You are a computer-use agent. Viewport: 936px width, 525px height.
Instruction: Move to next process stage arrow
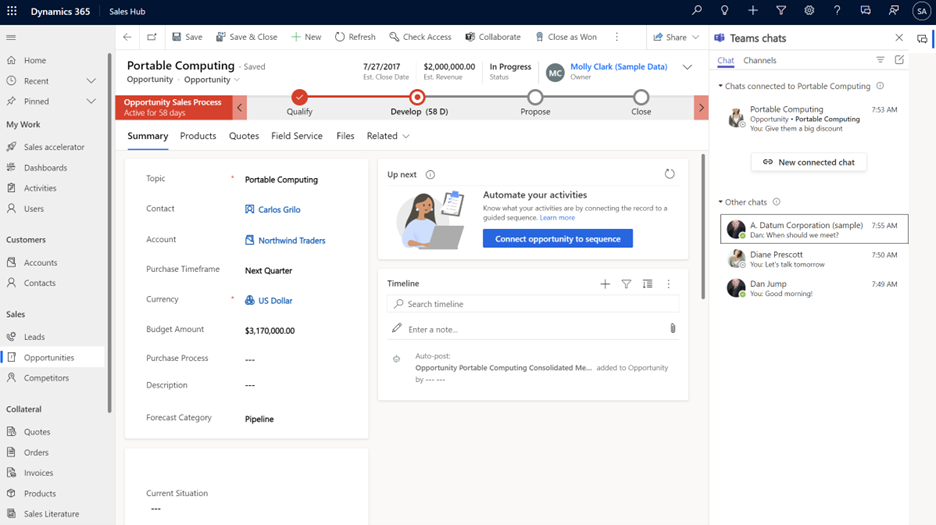[x=701, y=108]
